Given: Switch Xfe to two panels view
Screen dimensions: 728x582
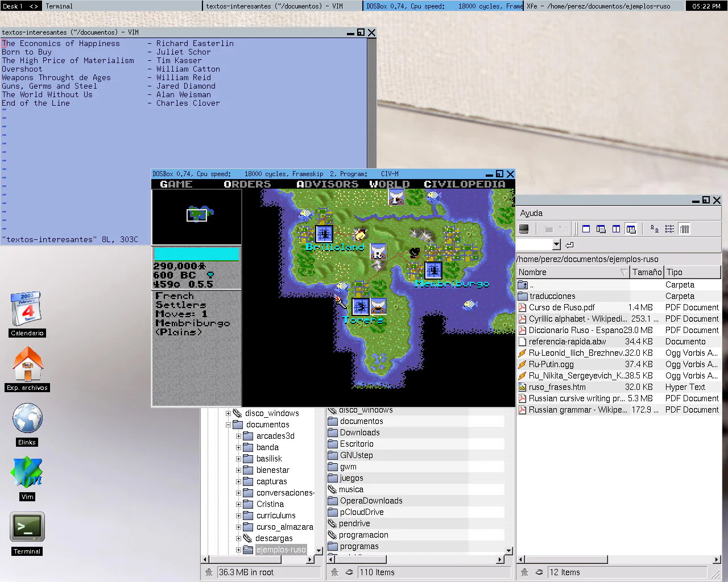Looking at the screenshot, I should coord(616,229).
